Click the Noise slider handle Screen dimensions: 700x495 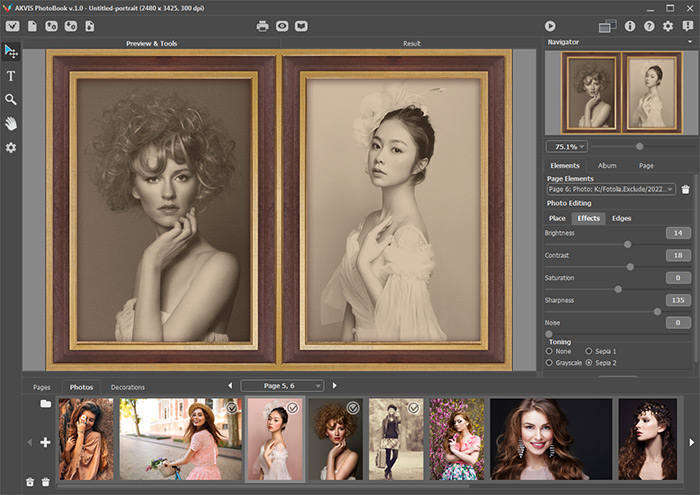pos(549,334)
